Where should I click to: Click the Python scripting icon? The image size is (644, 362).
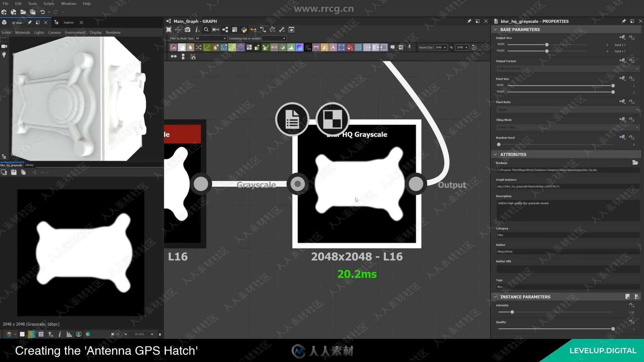(244, 30)
